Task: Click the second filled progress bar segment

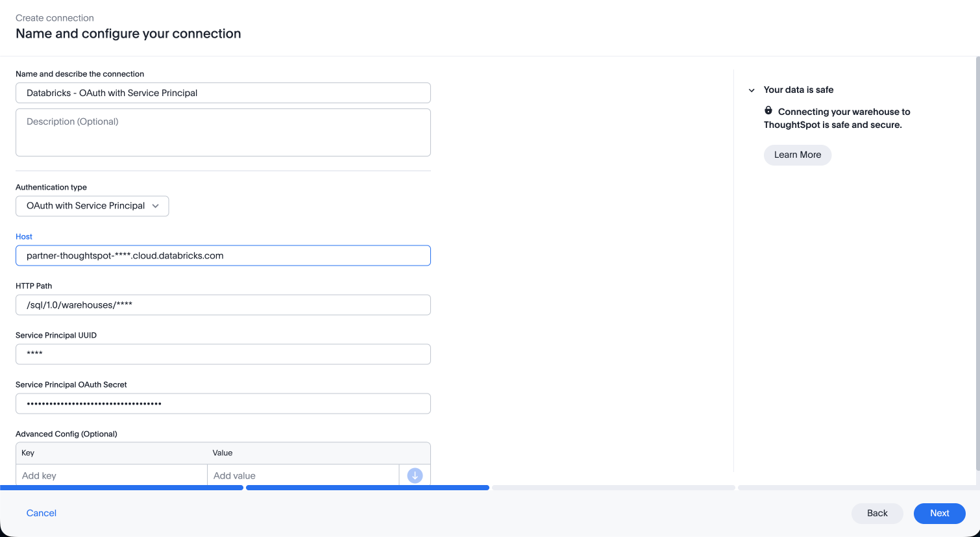Action: pos(367,488)
